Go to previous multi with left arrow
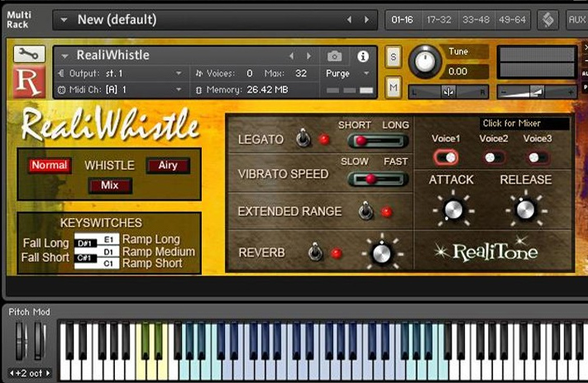Viewport: 588px width, 383px height. [349, 20]
